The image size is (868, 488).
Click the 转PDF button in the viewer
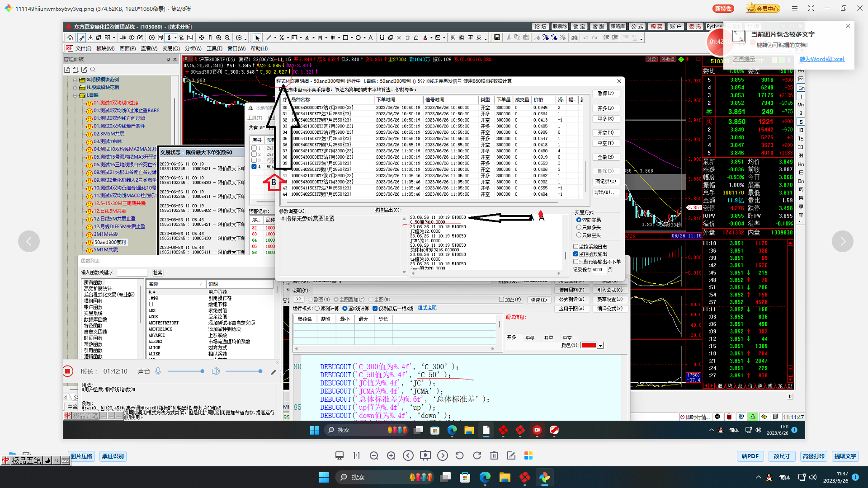pyautogui.click(x=750, y=456)
